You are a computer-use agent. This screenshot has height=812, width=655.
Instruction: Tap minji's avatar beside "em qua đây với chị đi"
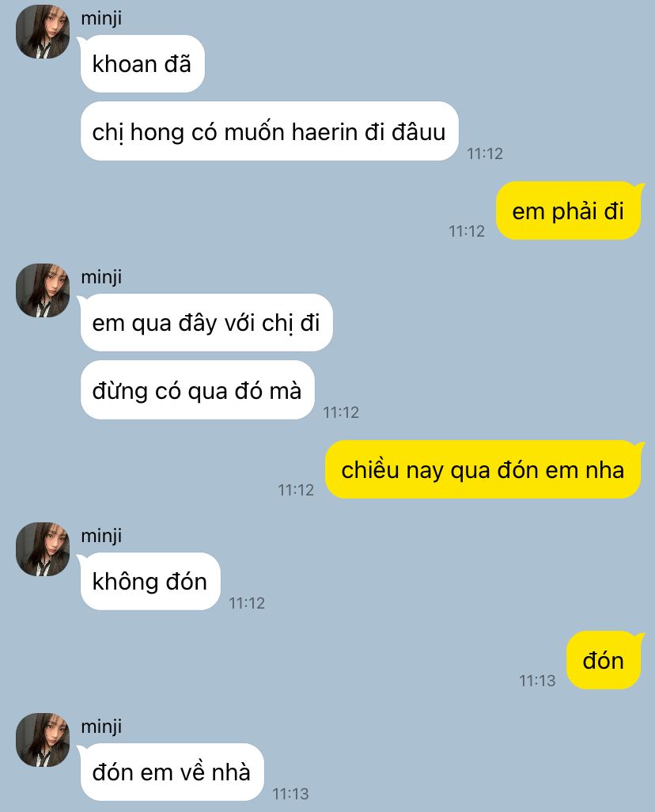43,290
